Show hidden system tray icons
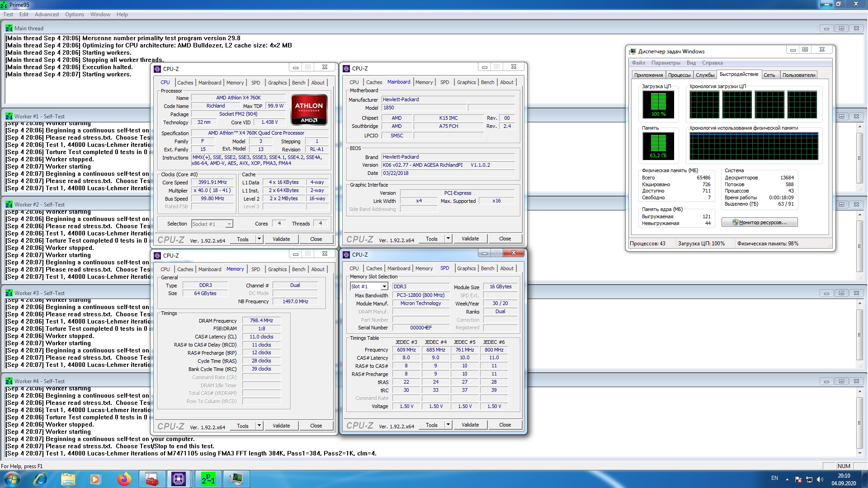This screenshot has height=488, width=868. [787, 479]
